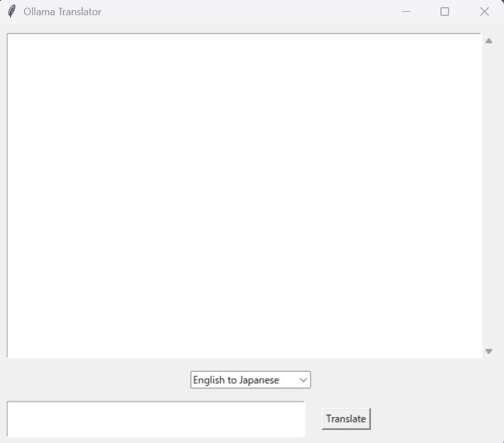The height and width of the screenshot is (443, 504).
Task: Minimize the Ollama Translator window
Action: tap(406, 12)
